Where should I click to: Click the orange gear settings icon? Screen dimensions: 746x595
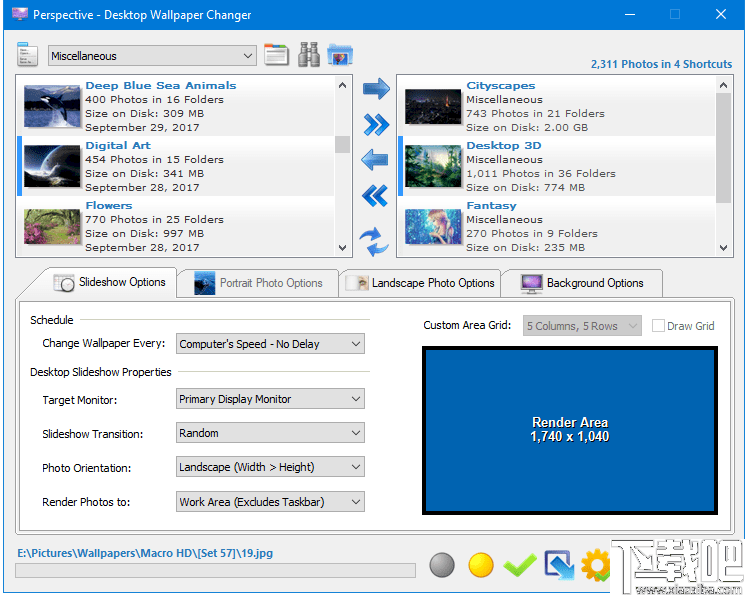597,566
